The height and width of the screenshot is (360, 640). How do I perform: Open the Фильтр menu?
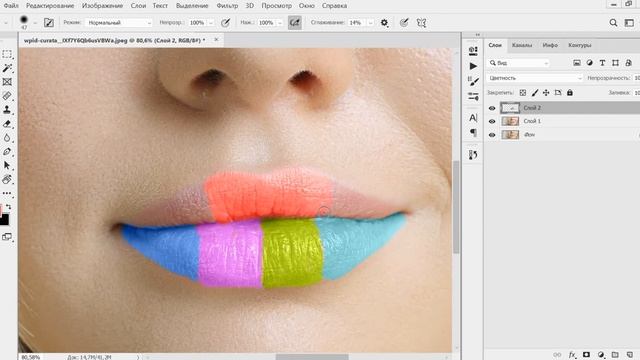click(227, 6)
